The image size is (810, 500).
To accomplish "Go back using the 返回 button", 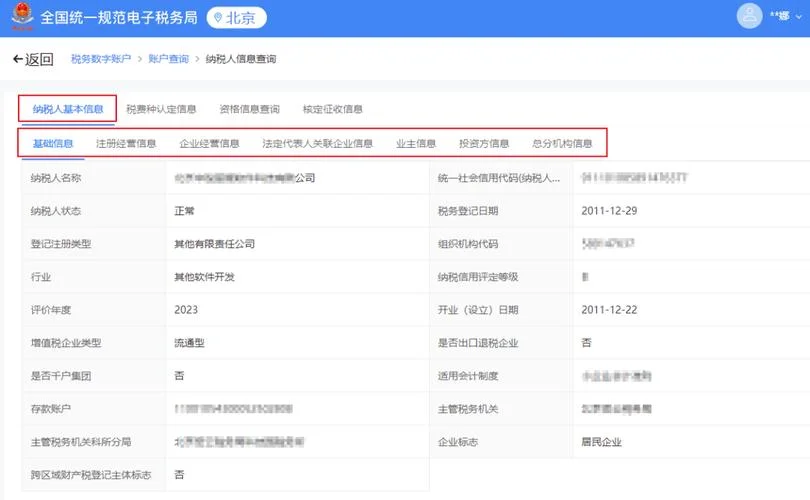I will pyautogui.click(x=33, y=59).
